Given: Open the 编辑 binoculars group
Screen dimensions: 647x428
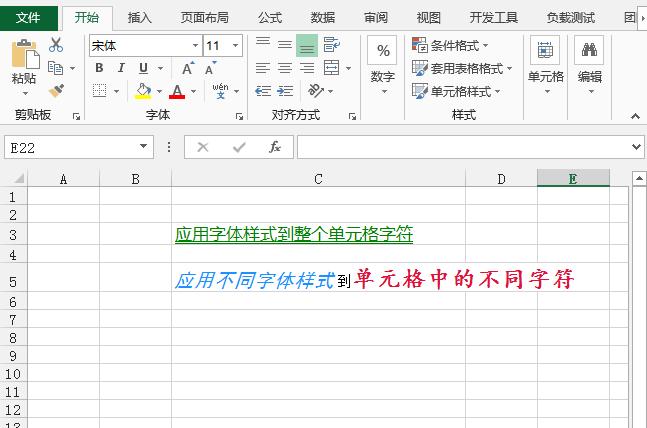Looking at the screenshot, I should coord(589,64).
